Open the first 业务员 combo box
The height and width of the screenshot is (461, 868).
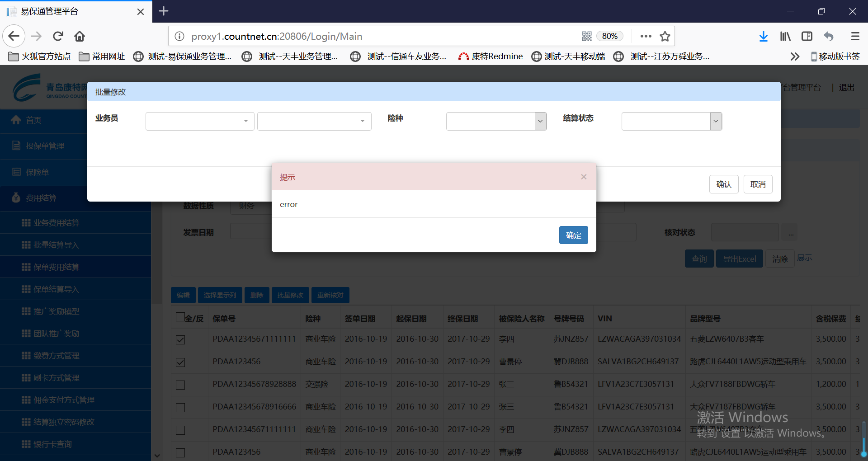[199, 121]
